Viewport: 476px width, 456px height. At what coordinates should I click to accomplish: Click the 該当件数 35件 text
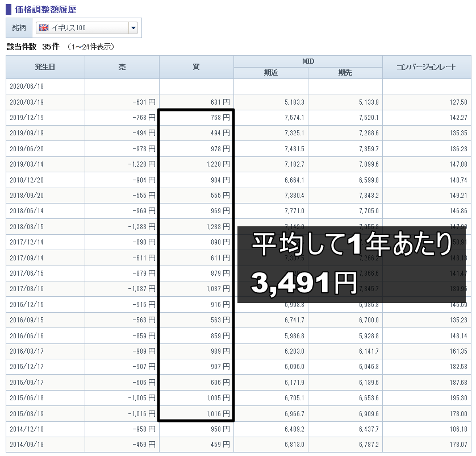pos(33,47)
